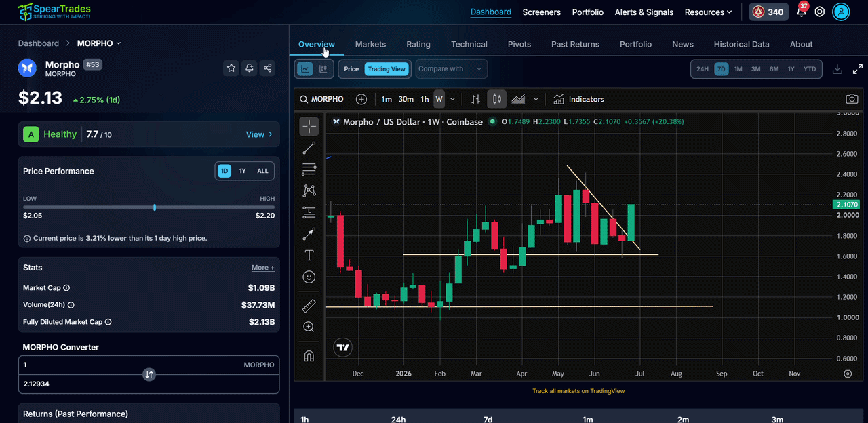Viewport: 868px width, 423px height.
Task: Open the Indicators button
Action: [x=578, y=99]
